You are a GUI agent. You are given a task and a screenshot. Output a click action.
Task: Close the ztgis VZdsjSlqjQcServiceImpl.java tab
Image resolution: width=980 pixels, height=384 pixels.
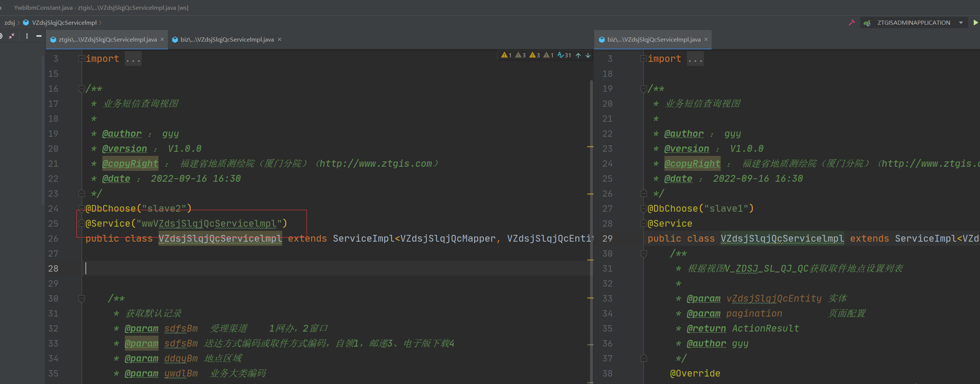162,40
